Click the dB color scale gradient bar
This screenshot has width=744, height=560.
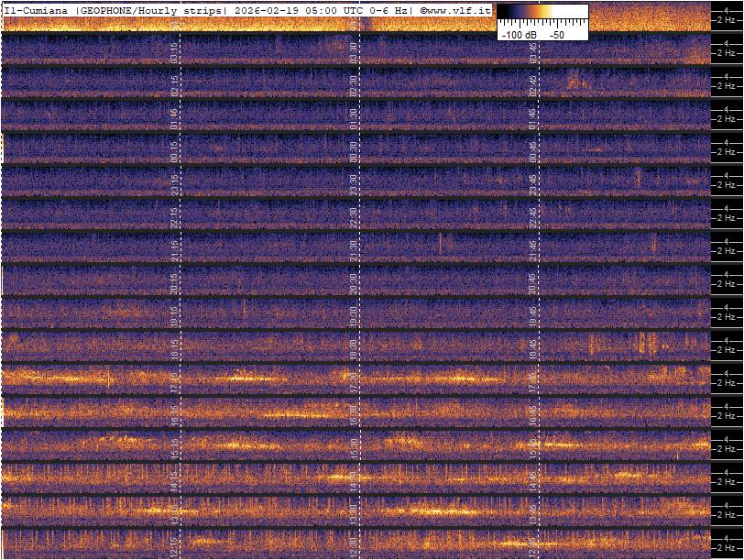[542, 14]
